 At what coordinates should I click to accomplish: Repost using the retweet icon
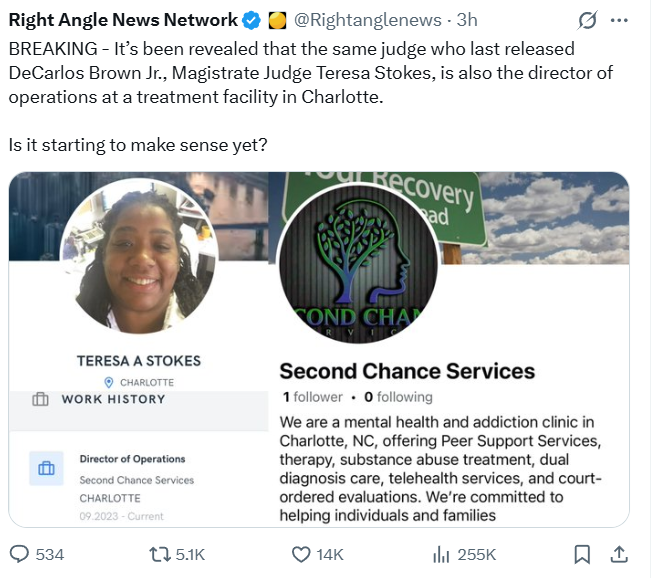pos(159,555)
